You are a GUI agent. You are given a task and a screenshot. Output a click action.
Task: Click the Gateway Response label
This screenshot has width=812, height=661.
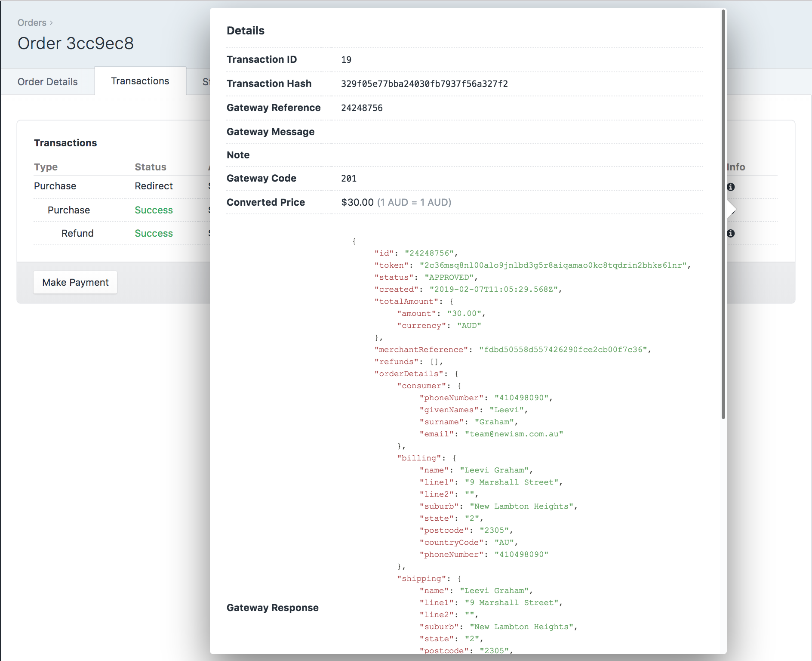273,608
